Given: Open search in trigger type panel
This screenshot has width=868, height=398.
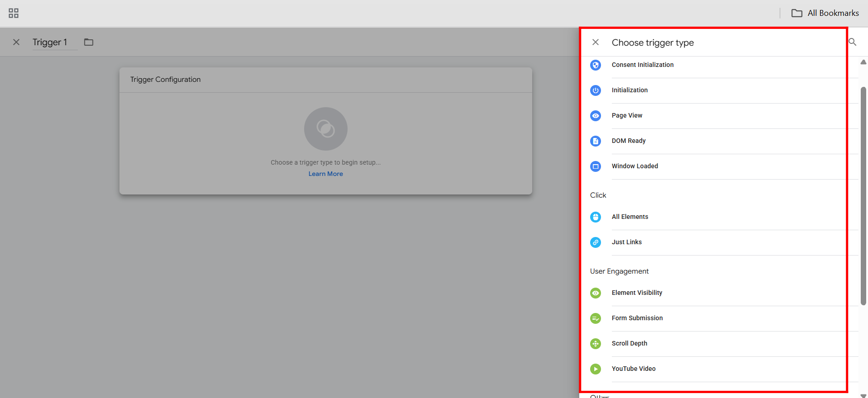Looking at the screenshot, I should 853,42.
